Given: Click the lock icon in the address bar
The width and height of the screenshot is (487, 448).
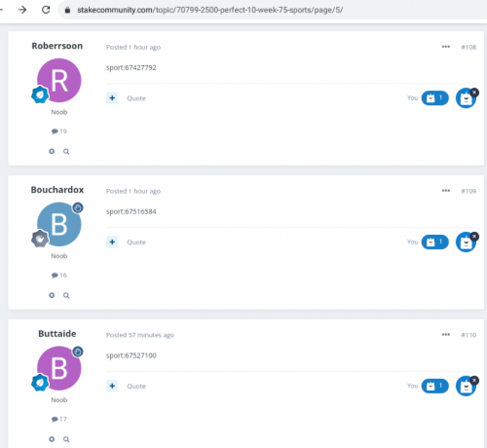Looking at the screenshot, I should click(x=67, y=10).
